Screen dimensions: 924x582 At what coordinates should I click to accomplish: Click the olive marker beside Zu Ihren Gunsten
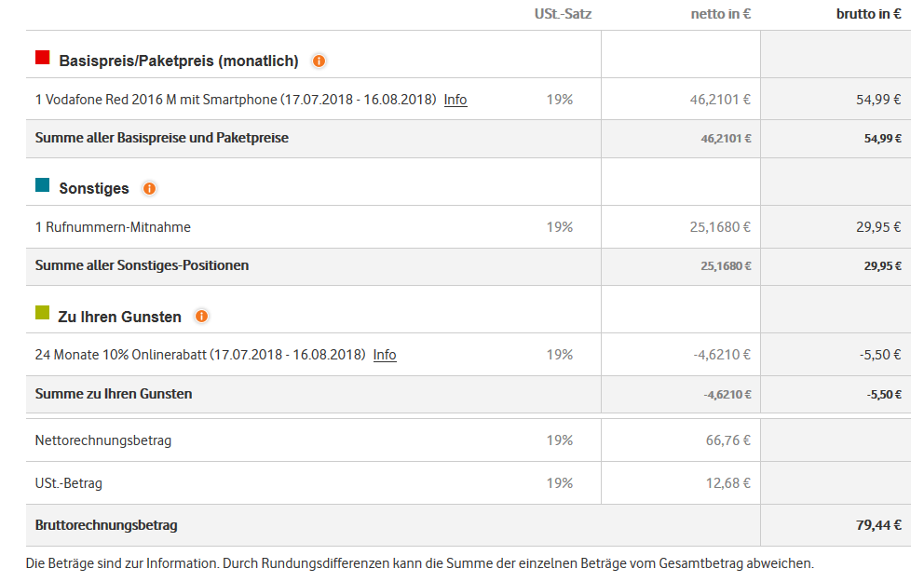point(41,313)
